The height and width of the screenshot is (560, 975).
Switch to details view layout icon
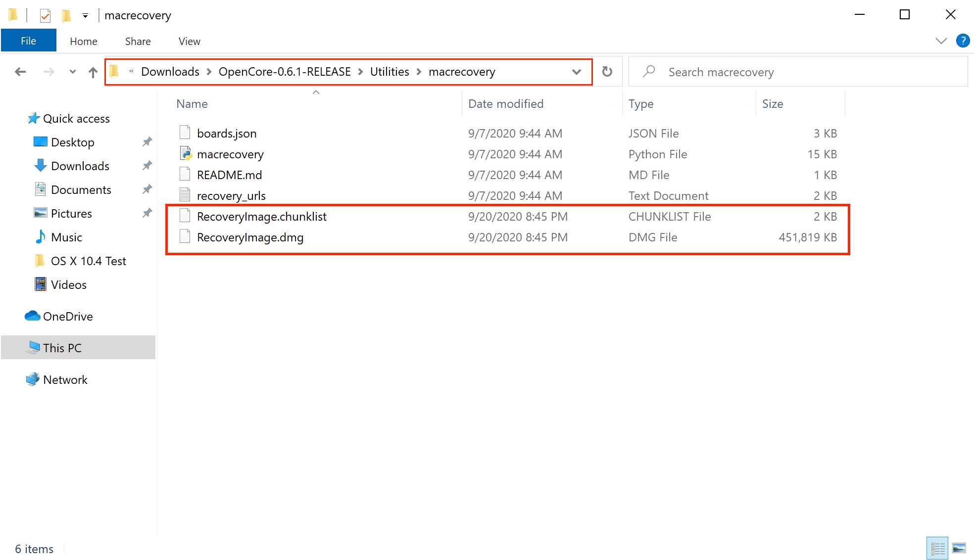pos(937,548)
